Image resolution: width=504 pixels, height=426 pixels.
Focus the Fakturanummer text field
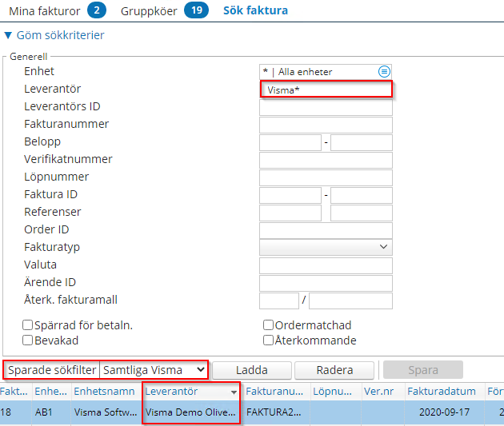click(x=326, y=125)
